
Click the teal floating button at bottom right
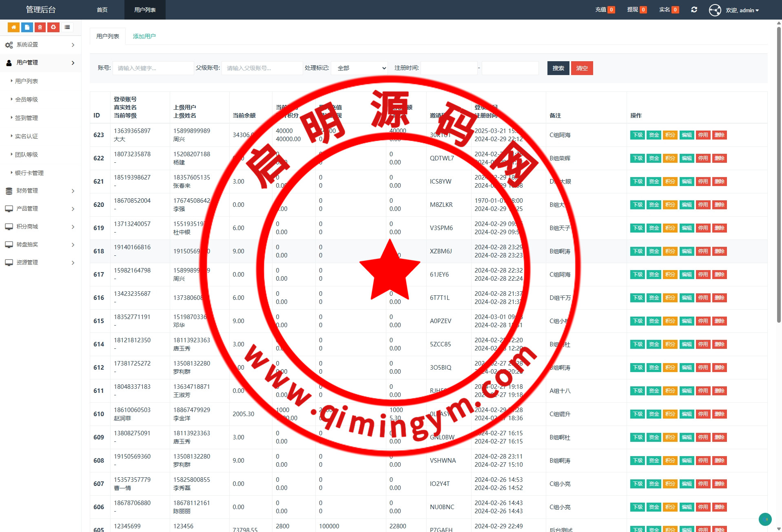pos(765,519)
